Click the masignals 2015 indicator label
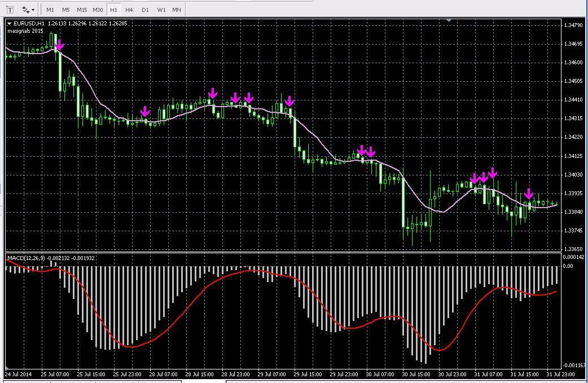588x383 pixels. 25,30
